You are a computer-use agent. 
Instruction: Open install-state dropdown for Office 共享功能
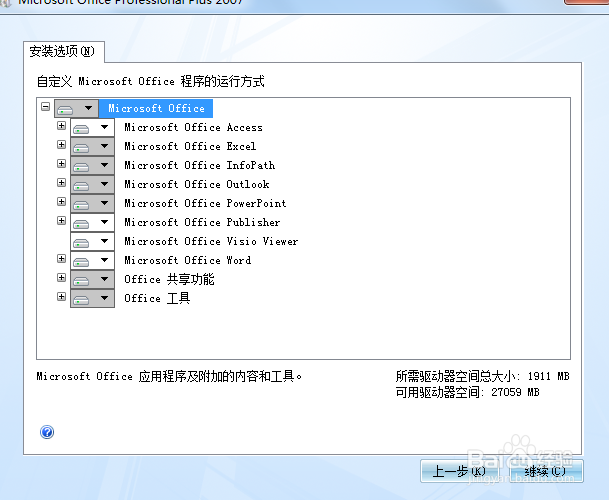coord(92,280)
